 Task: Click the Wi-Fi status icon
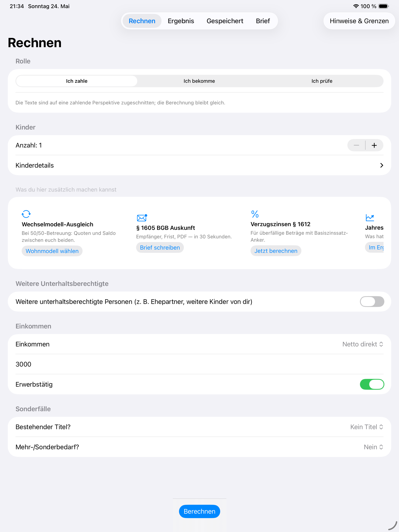356,6
